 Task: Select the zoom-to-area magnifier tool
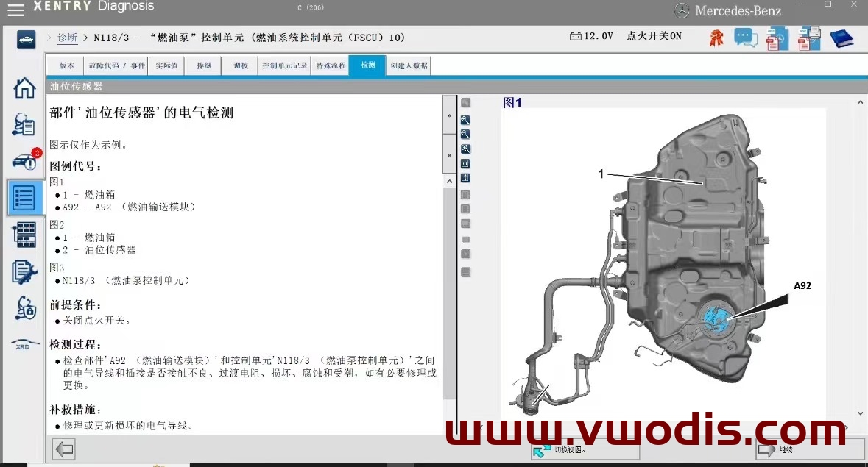pos(465,148)
